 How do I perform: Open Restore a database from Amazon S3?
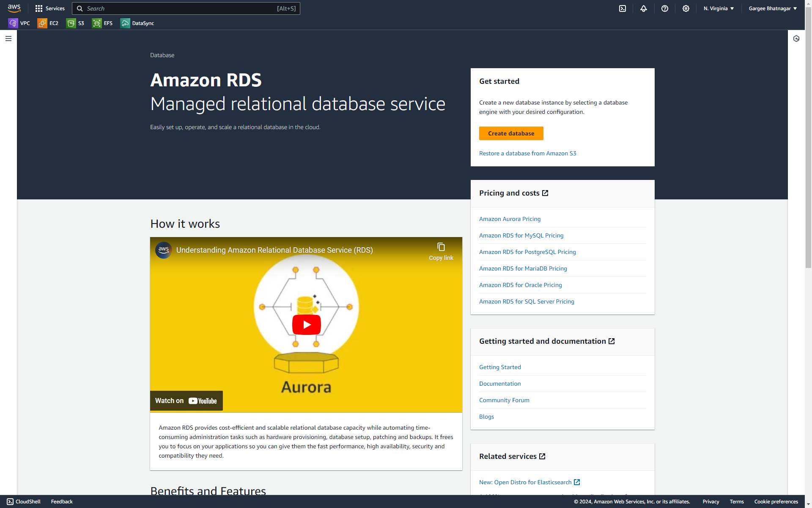coord(527,153)
